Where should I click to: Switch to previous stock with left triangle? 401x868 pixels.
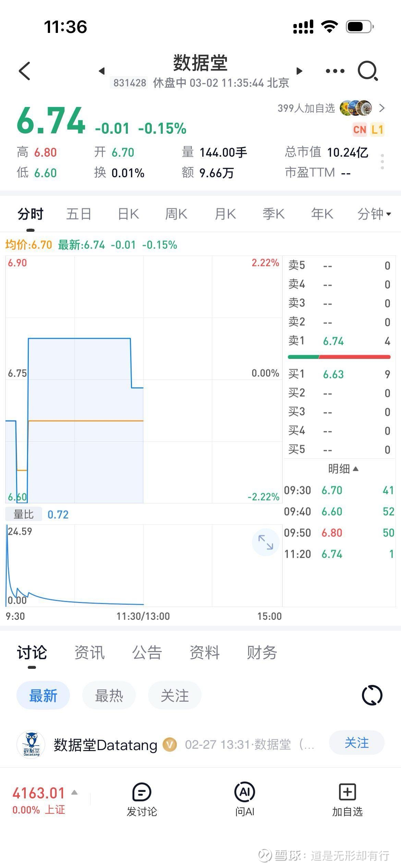click(x=101, y=71)
